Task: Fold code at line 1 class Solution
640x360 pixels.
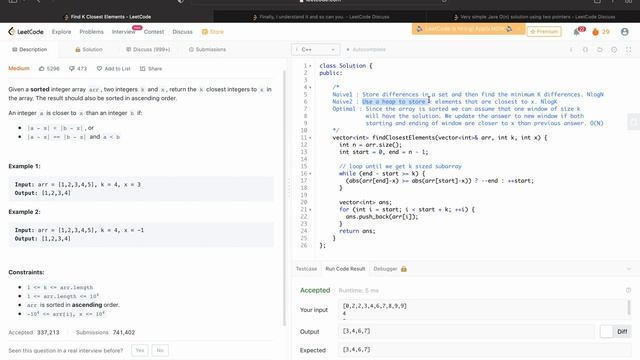Action: [x=310, y=66]
